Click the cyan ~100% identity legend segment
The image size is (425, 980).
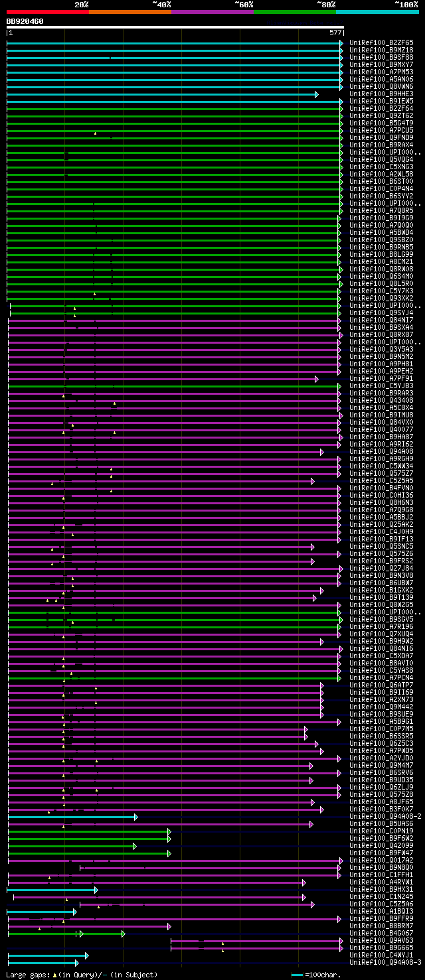(377, 12)
